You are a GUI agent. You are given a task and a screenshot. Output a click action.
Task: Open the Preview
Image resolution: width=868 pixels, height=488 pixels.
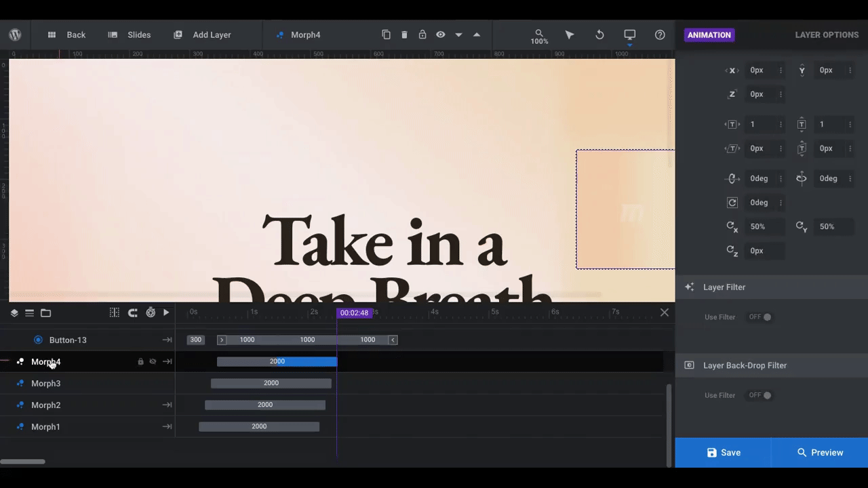tap(820, 453)
